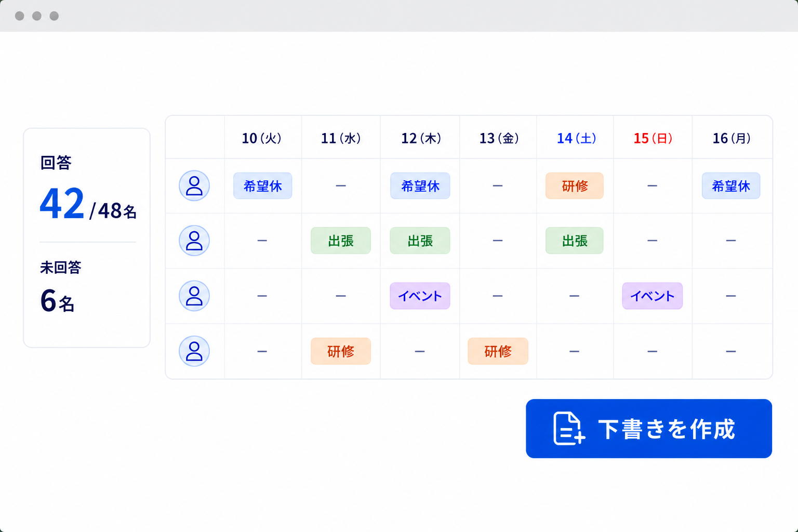
Task: Select the 16(月) column header
Action: (731, 138)
